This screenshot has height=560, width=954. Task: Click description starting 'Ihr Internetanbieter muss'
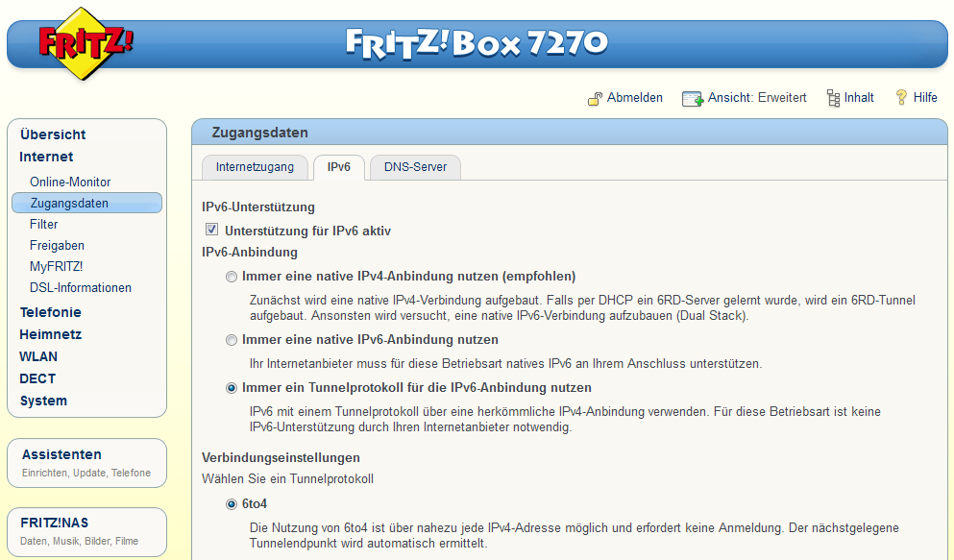[505, 364]
